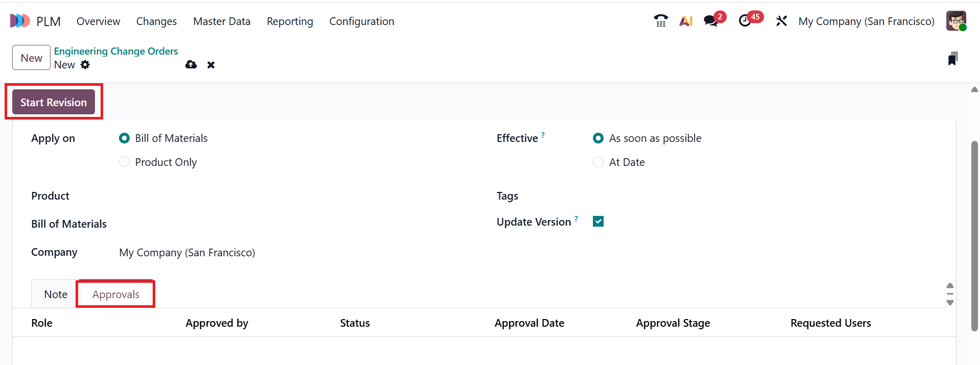Open the conversations chat icon
This screenshot has width=980, height=365.
pos(710,21)
